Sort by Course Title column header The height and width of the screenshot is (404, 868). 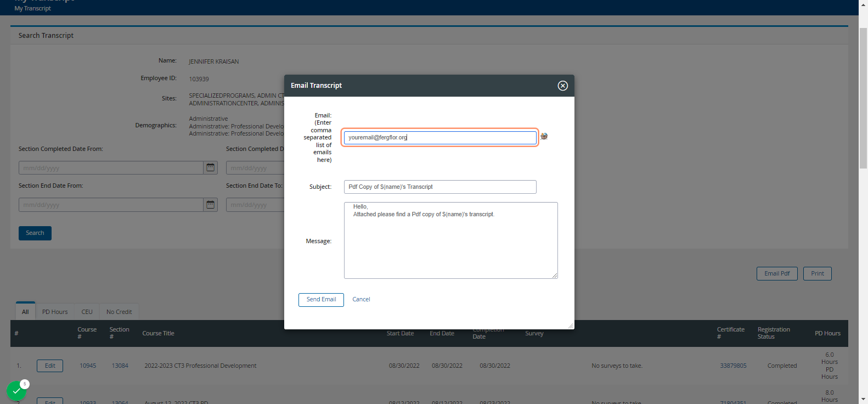pos(158,333)
